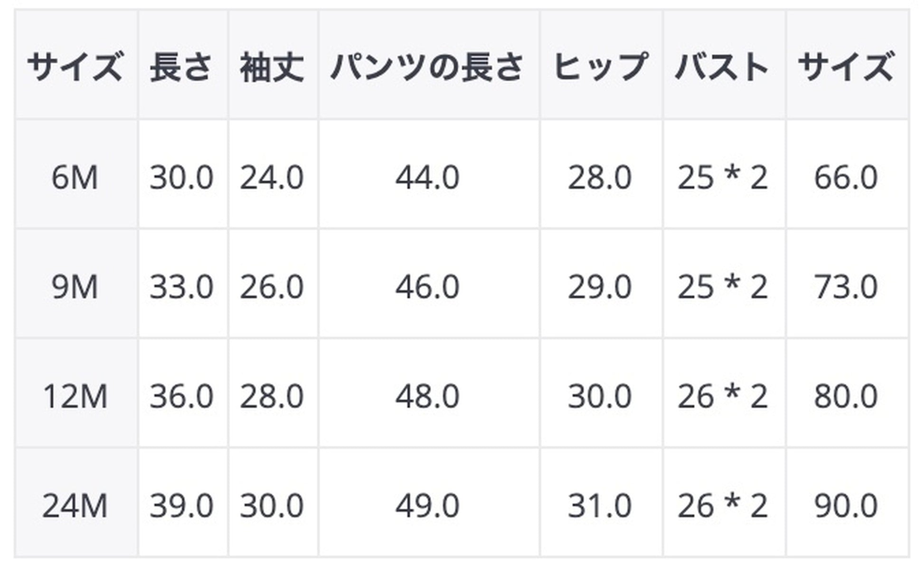Select the 12M size row label

click(x=75, y=396)
